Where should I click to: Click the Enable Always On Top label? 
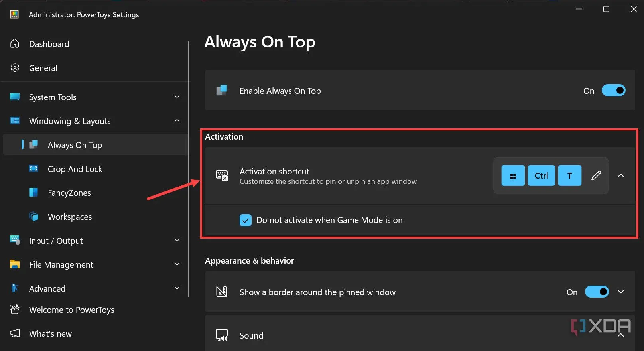click(280, 91)
